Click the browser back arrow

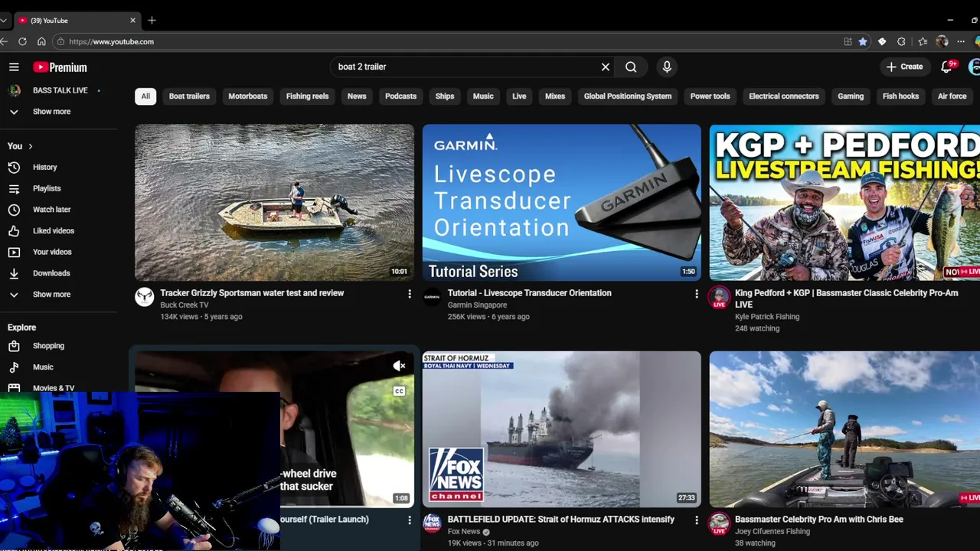(5, 41)
